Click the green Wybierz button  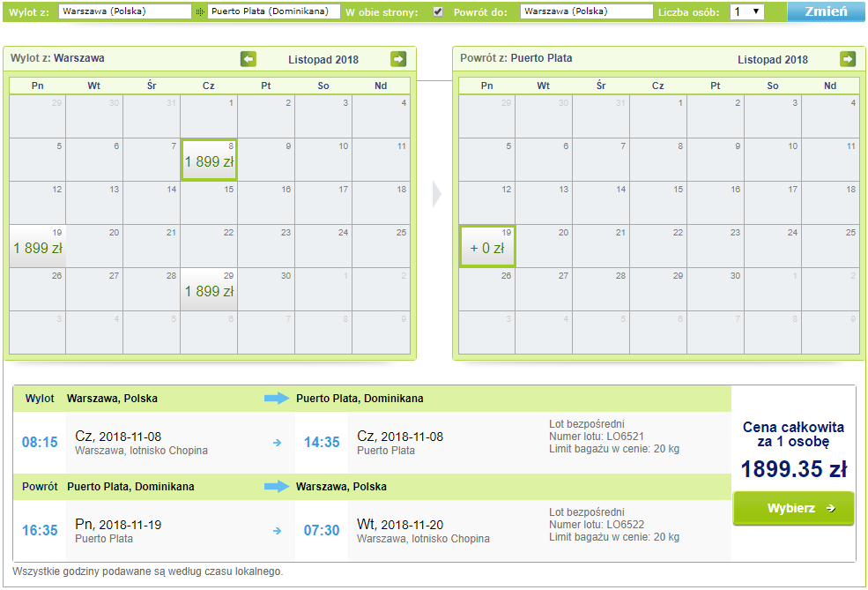click(793, 508)
